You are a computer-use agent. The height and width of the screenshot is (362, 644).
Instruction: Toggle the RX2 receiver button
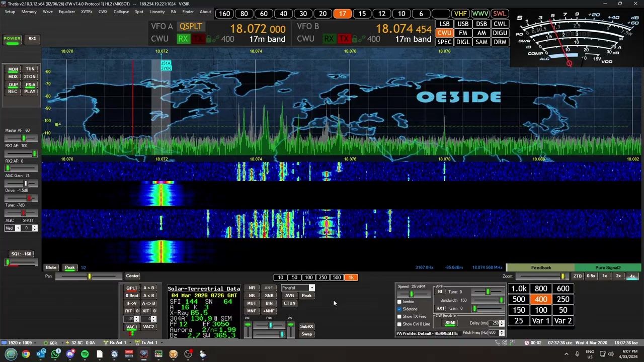[32, 39]
